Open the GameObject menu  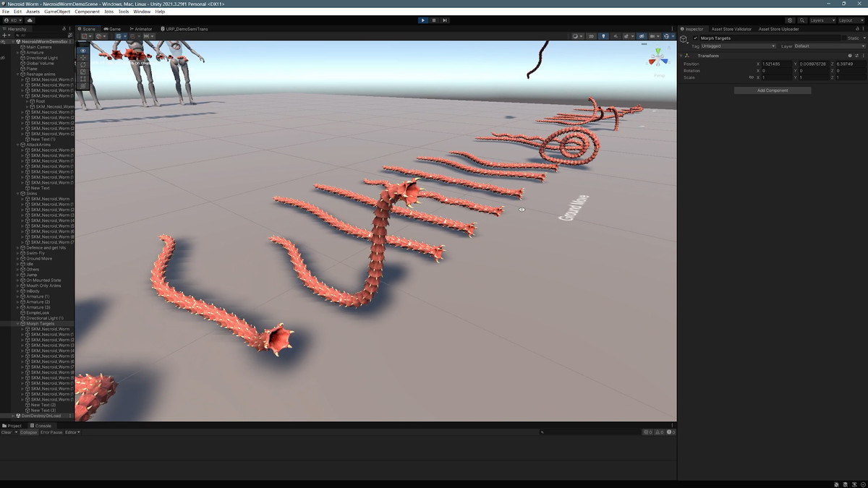coord(56,12)
